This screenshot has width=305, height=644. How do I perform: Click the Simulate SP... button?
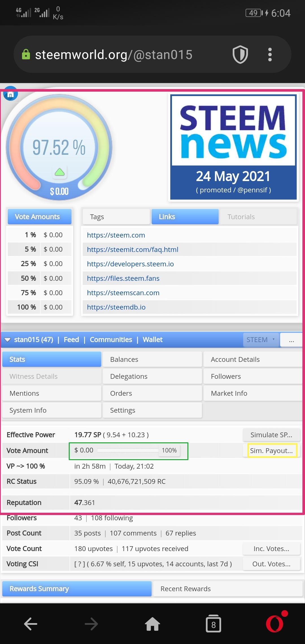tap(271, 435)
